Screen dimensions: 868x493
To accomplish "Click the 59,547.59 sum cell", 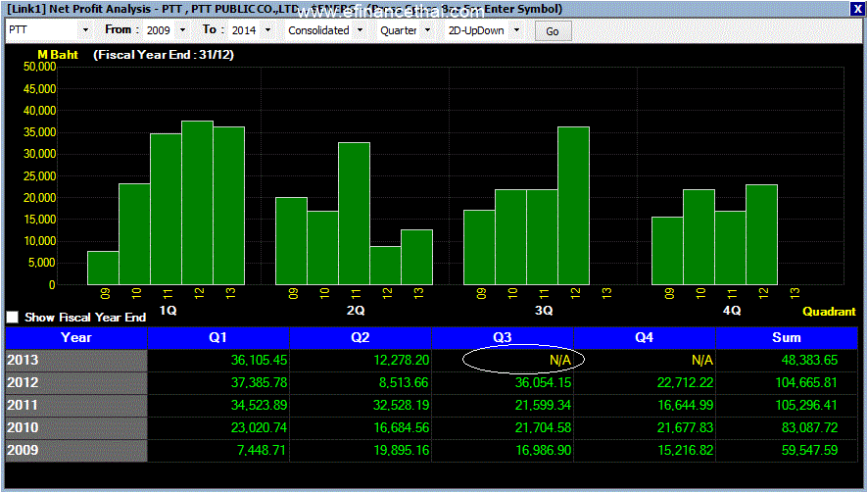I will click(x=787, y=451).
